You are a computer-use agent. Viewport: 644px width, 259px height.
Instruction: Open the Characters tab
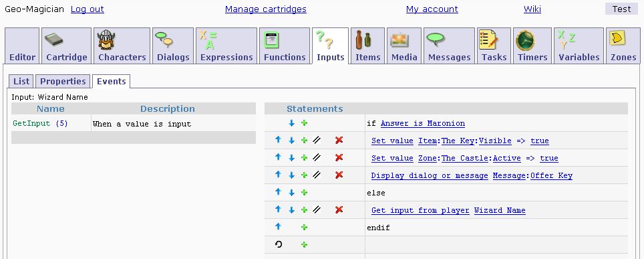(122, 46)
